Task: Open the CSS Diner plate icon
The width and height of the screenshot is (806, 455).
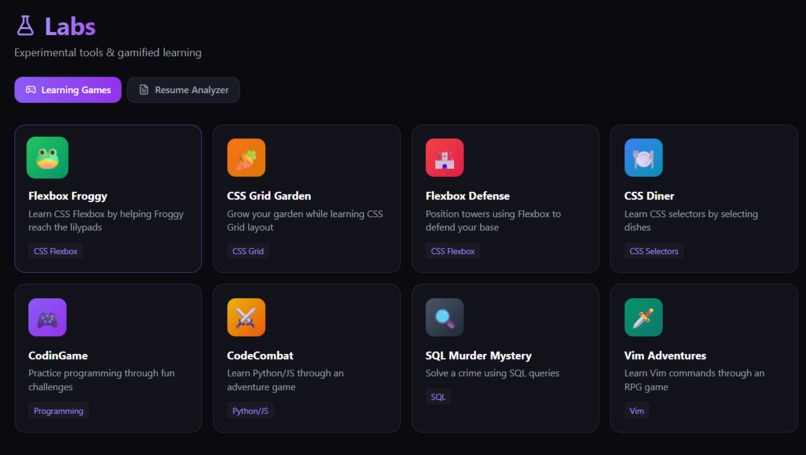Action: [x=644, y=157]
